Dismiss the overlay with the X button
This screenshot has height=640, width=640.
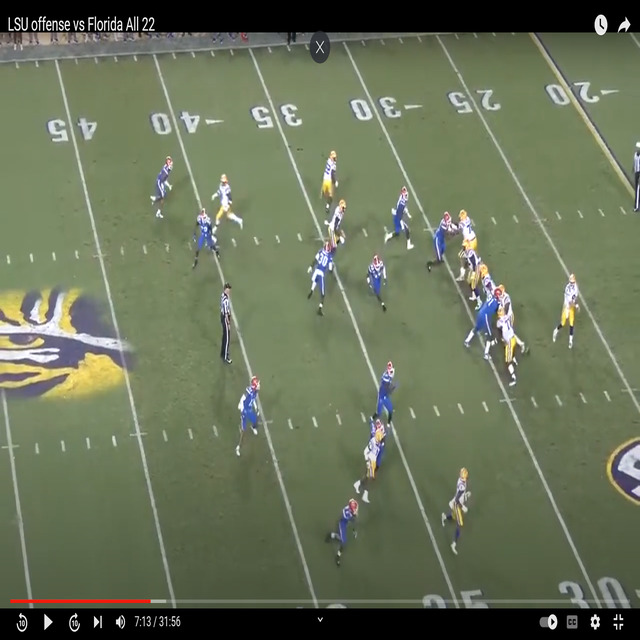pos(320,46)
